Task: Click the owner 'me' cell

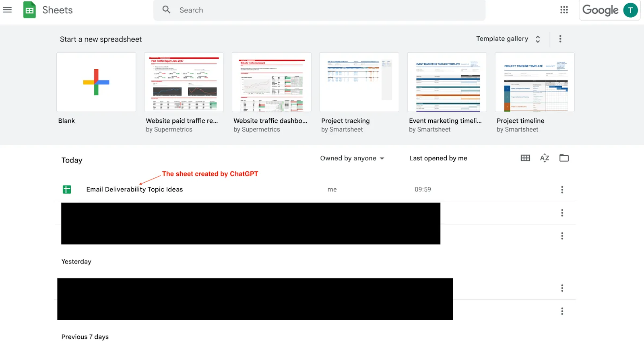Action: 332,190
